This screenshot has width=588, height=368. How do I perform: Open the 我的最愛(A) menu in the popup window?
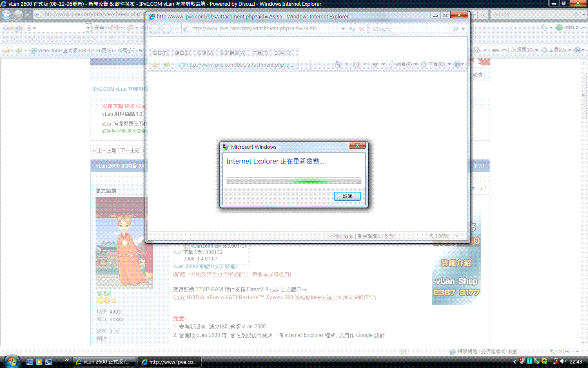[232, 53]
